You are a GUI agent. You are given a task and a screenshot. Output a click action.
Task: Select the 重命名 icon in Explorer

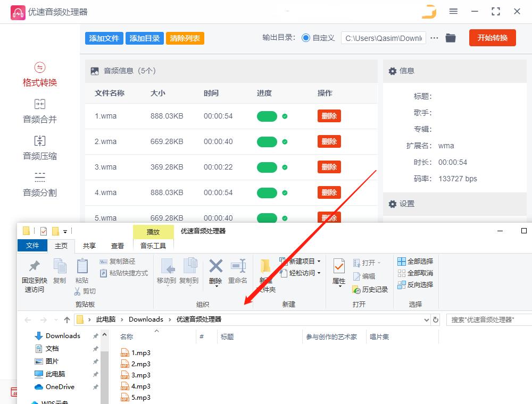238,267
